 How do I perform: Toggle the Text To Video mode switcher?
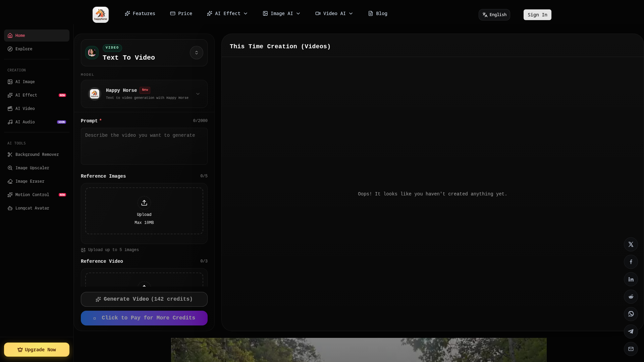[196, 53]
